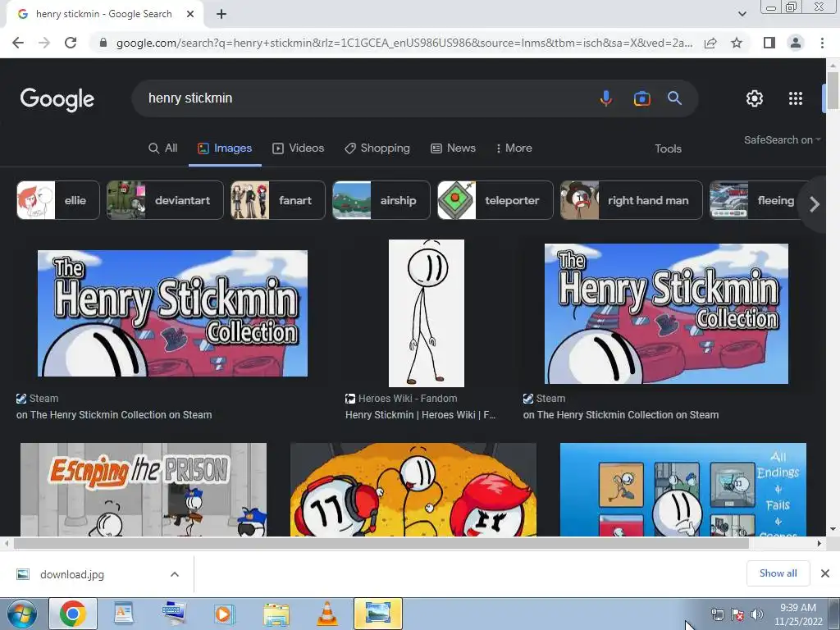Go to Google homepage via logo
This screenshot has height=630, width=840.
tap(57, 99)
